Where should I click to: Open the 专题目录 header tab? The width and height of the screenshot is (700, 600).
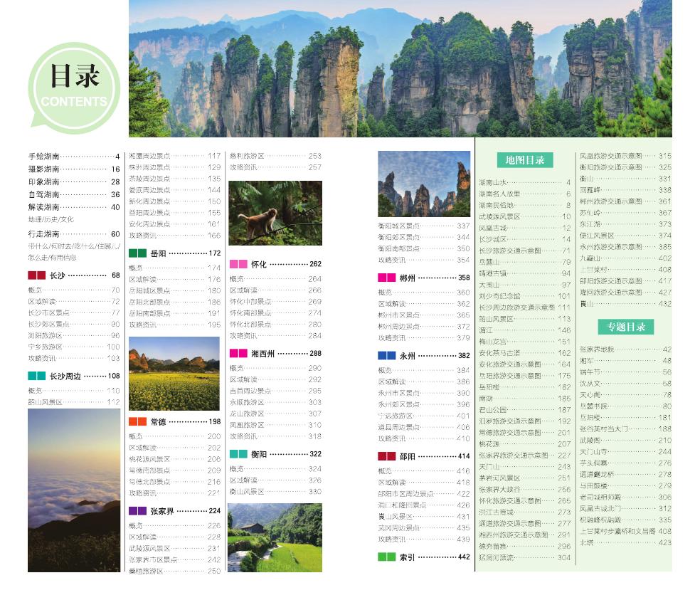pyautogui.click(x=625, y=327)
